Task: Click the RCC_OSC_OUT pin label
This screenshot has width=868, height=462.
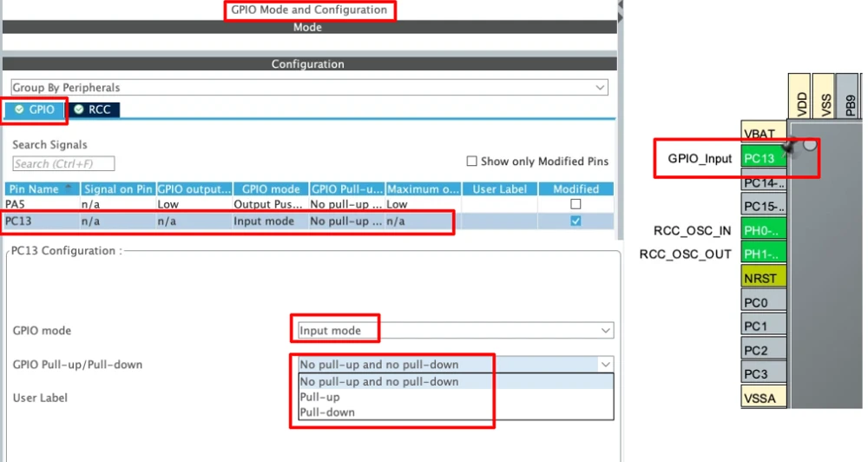Action: tap(686, 254)
